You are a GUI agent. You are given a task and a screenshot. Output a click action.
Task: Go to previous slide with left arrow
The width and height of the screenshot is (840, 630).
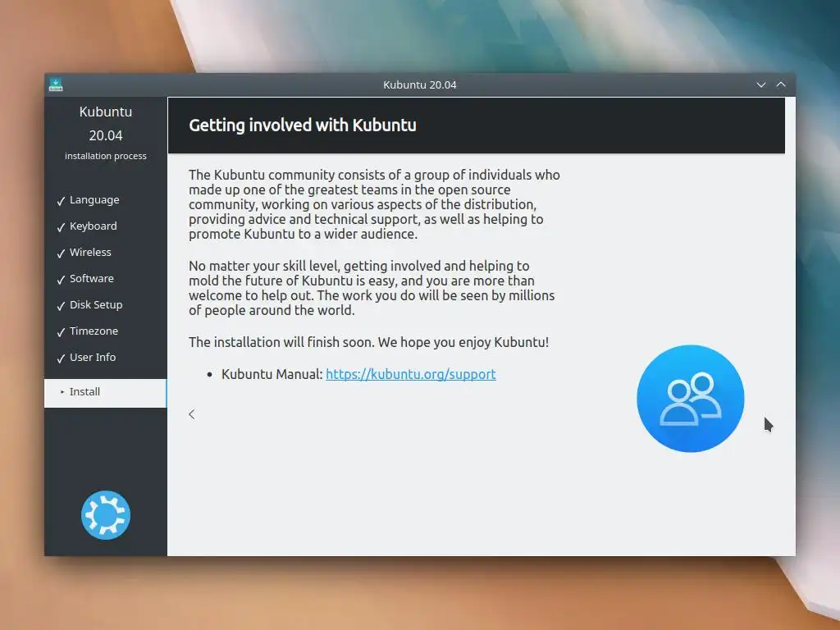pos(192,414)
